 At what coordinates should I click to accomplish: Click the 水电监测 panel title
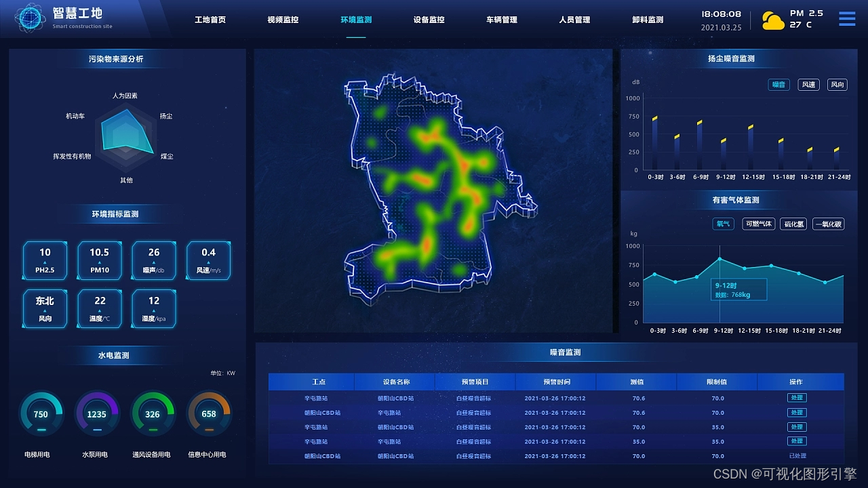coord(113,355)
